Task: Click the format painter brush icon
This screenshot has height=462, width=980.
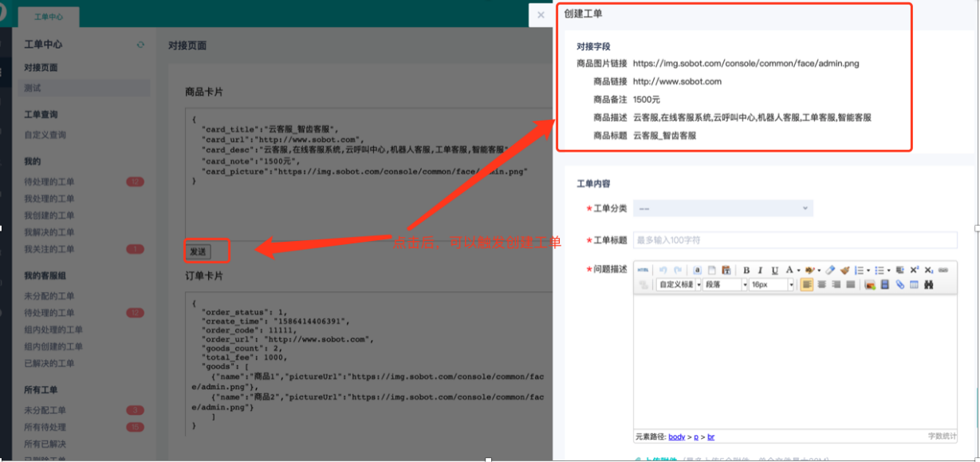Action: click(x=844, y=270)
